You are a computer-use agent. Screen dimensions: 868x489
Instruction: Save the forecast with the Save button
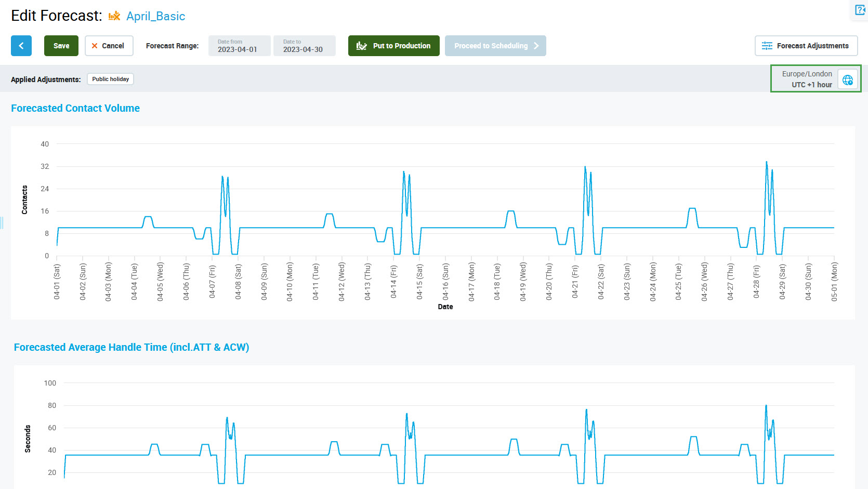(x=61, y=46)
